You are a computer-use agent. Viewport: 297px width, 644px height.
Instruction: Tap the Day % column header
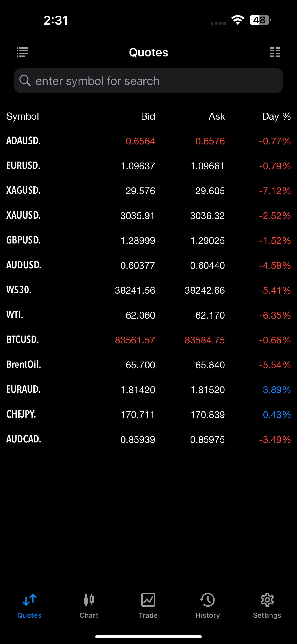[276, 116]
